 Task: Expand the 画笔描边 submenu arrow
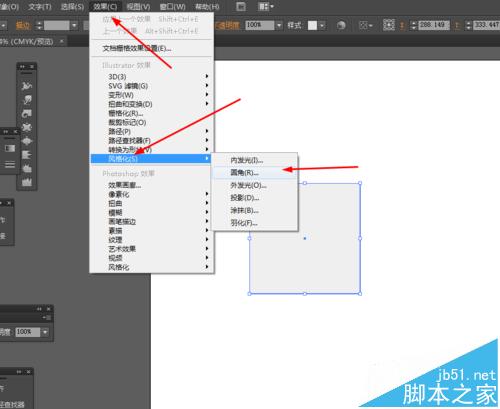pos(207,221)
